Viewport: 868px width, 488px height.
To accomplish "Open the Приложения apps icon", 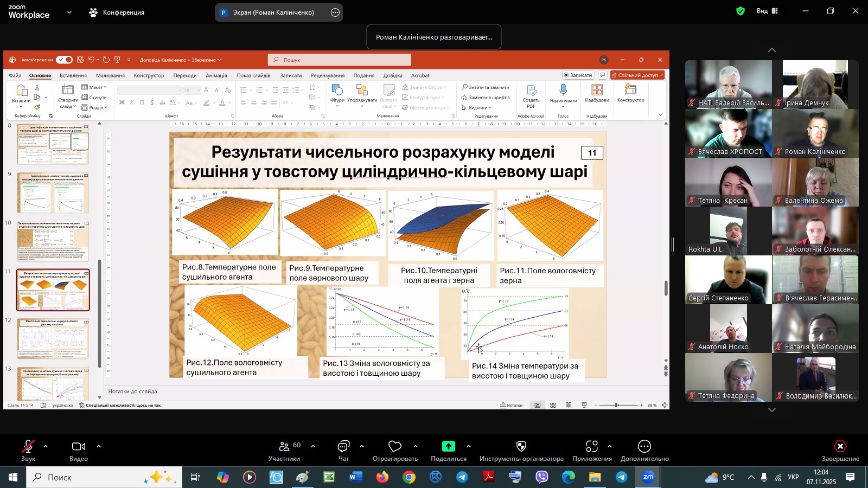I will click(592, 447).
